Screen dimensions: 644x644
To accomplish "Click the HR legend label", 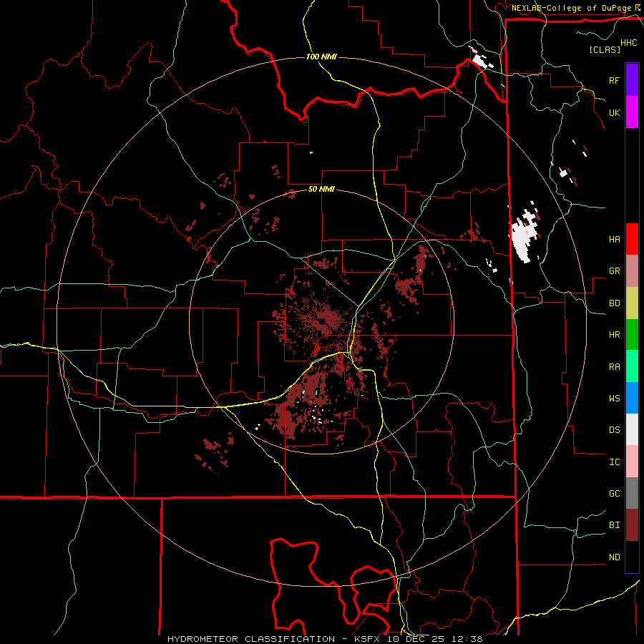I will click(x=614, y=335).
